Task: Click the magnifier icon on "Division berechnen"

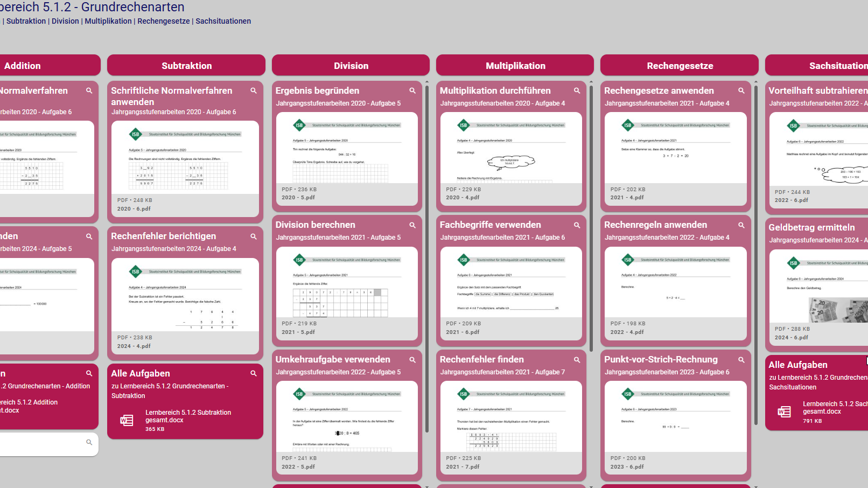Action: pos(412,225)
